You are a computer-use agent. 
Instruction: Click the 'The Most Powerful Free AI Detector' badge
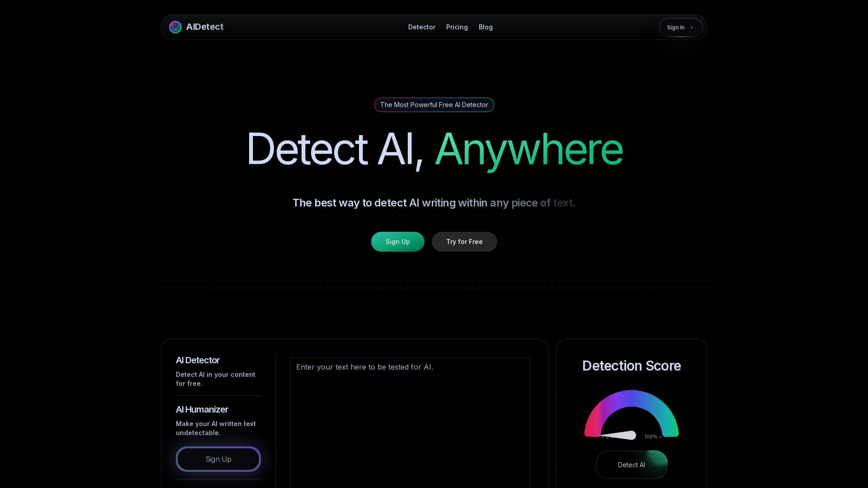coord(434,105)
